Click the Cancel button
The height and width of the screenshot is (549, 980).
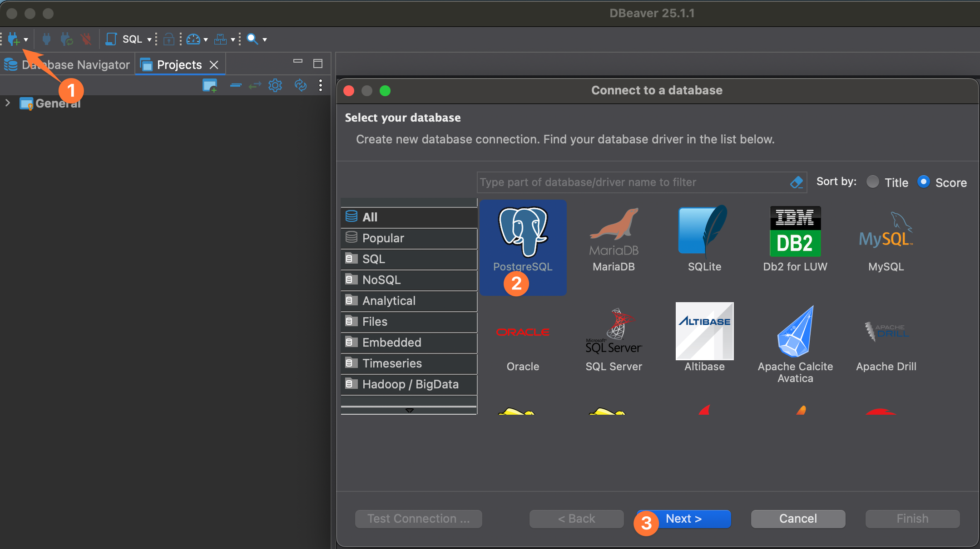(x=798, y=519)
